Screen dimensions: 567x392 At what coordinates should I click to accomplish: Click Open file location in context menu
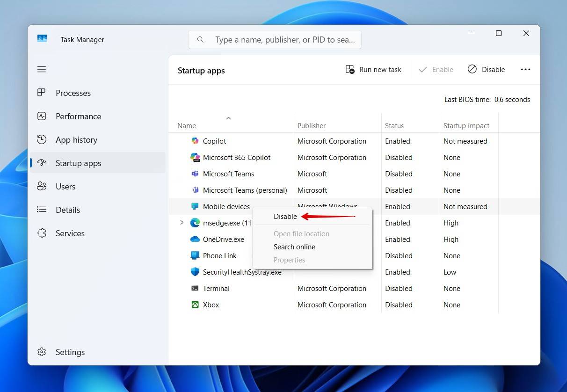301,233
